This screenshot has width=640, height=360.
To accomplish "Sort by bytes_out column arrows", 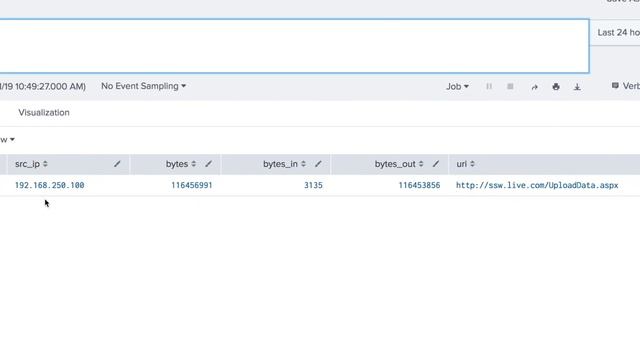I will point(421,164).
